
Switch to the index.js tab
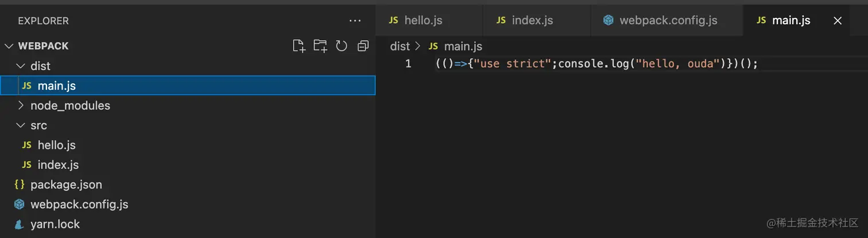coord(532,21)
